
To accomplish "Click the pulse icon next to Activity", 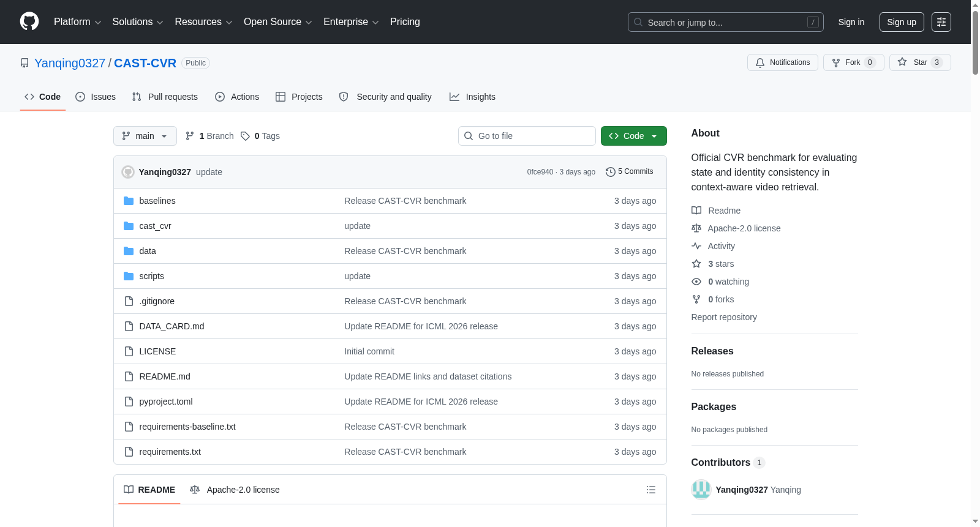I will pyautogui.click(x=696, y=246).
